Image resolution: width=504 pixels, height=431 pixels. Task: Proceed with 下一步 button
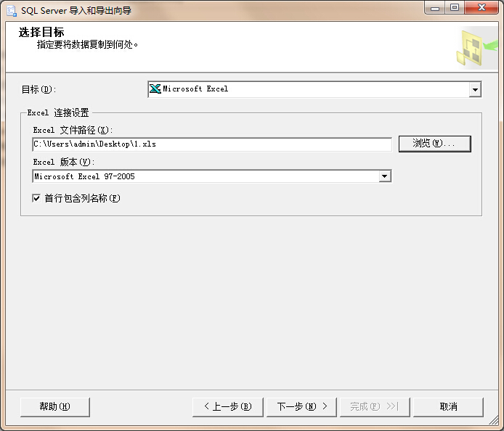tap(301, 407)
